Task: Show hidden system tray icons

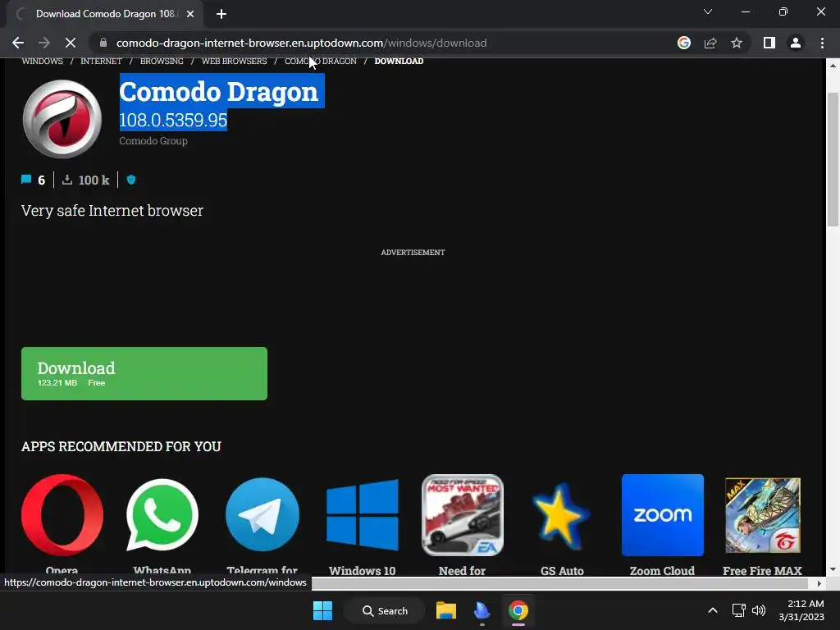Action: (713, 610)
